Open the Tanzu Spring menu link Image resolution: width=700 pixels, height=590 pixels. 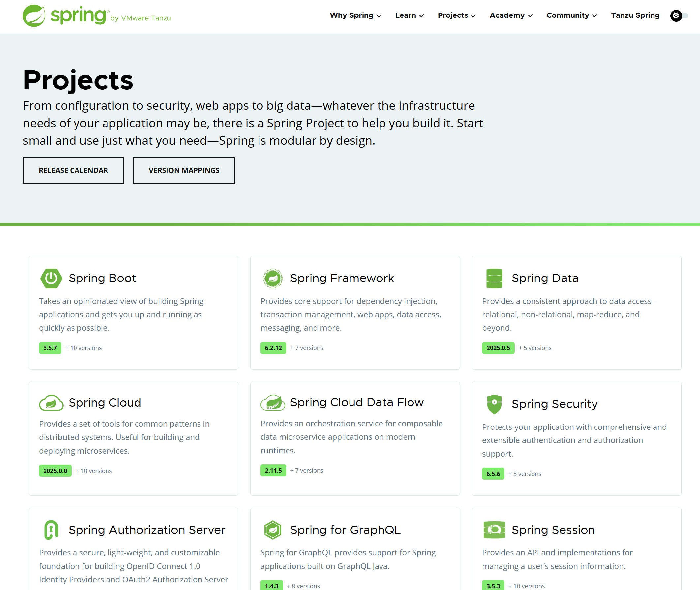pyautogui.click(x=635, y=15)
